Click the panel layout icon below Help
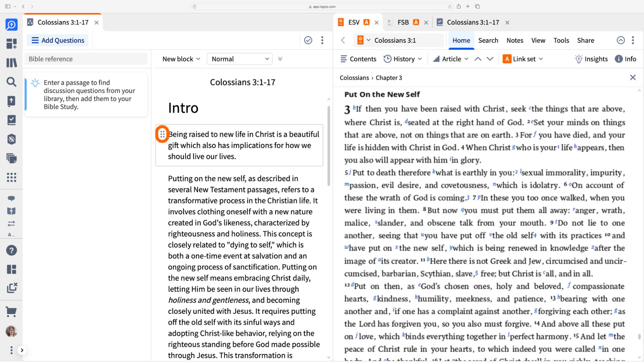This screenshot has width=644, height=362. (x=11, y=269)
